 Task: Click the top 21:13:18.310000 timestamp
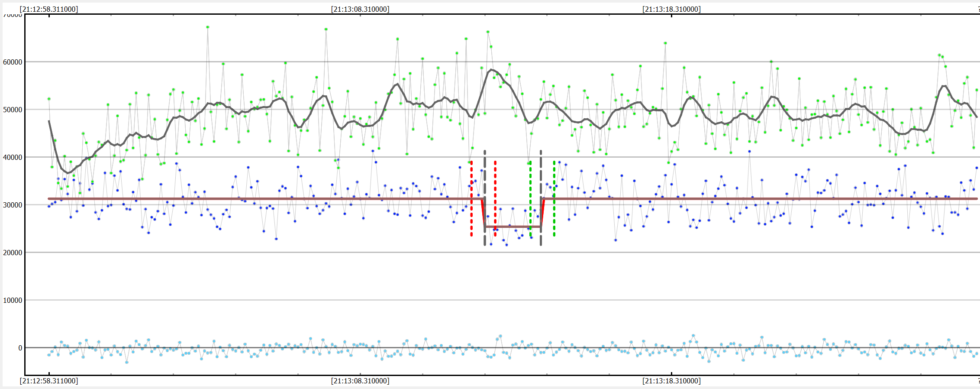point(671,9)
